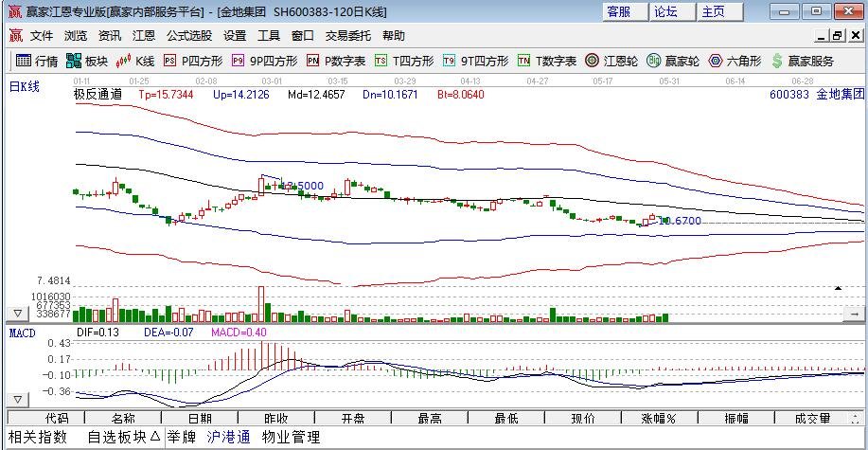The width and height of the screenshot is (868, 450).
Task: Open the 交易委托 menu
Action: pos(348,36)
